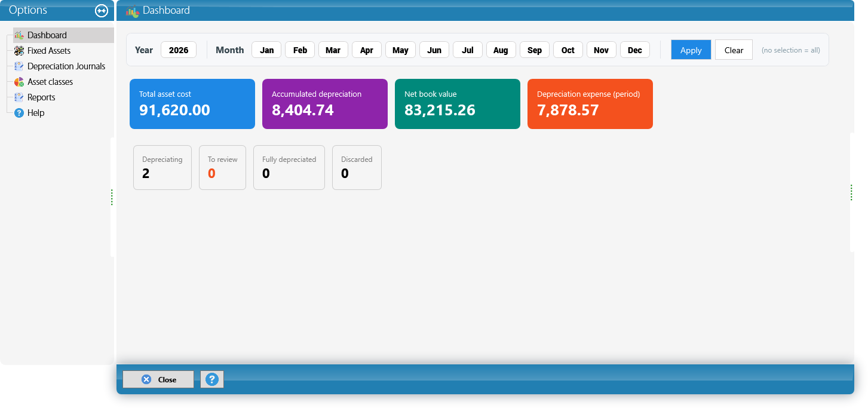Toggle the Jan month filter
868x408 pixels.
(x=266, y=50)
